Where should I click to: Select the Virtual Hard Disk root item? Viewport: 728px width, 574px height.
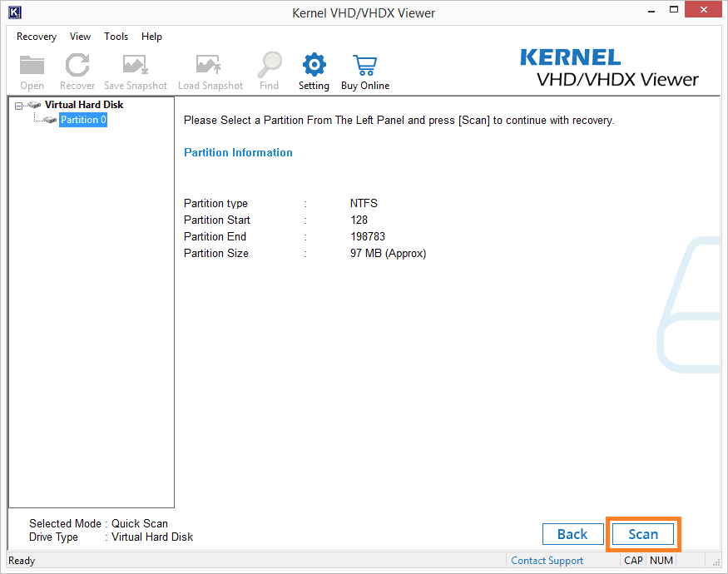point(83,105)
